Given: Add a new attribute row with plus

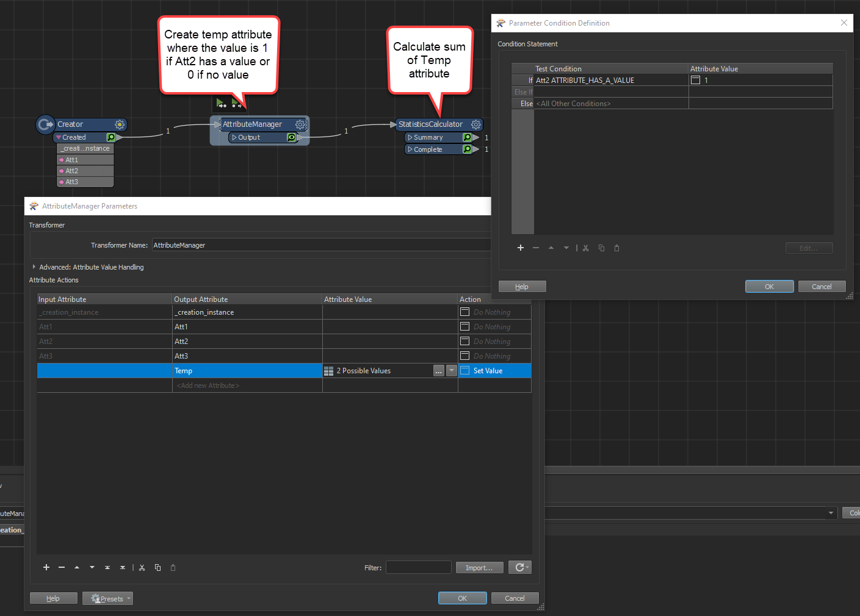Looking at the screenshot, I should pyautogui.click(x=46, y=567).
